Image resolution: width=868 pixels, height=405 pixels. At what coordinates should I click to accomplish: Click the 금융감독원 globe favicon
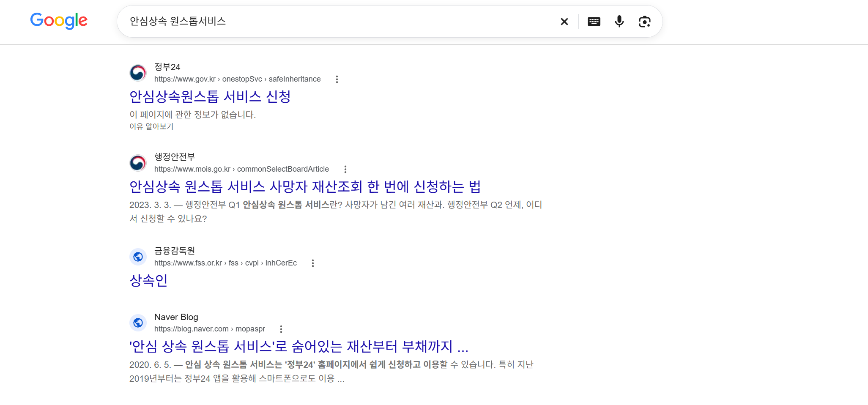point(138,257)
